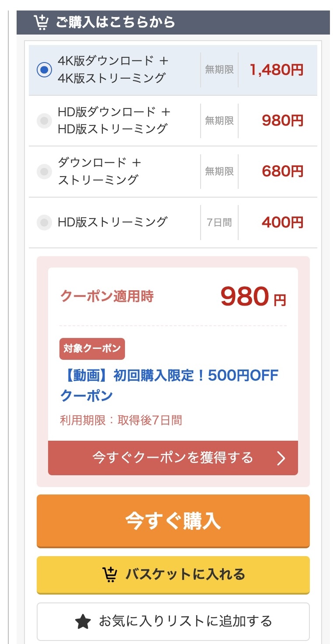Viewport: 333px width, 644px height.
Task: Click the 400円 streaming price
Action: click(282, 223)
